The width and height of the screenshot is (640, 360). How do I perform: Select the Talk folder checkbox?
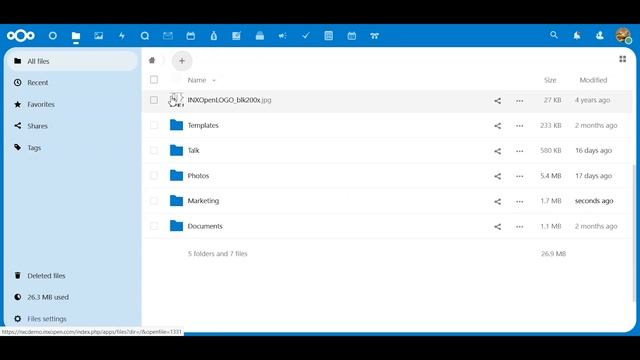coord(154,151)
